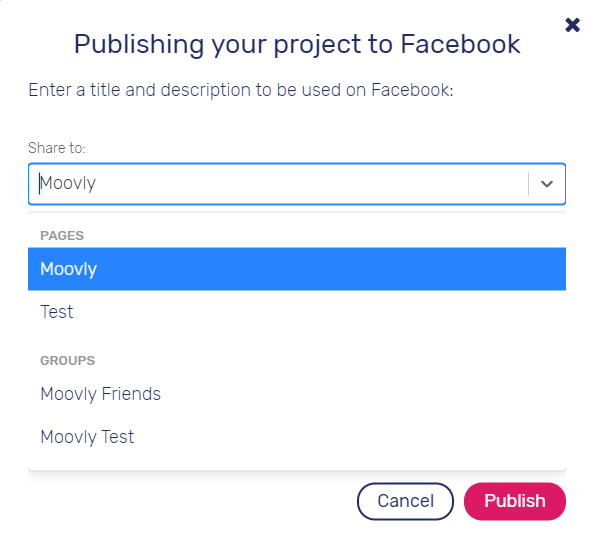Viewport: 593px width, 547px height.
Task: Click the title and description instruction text
Action: click(x=241, y=90)
